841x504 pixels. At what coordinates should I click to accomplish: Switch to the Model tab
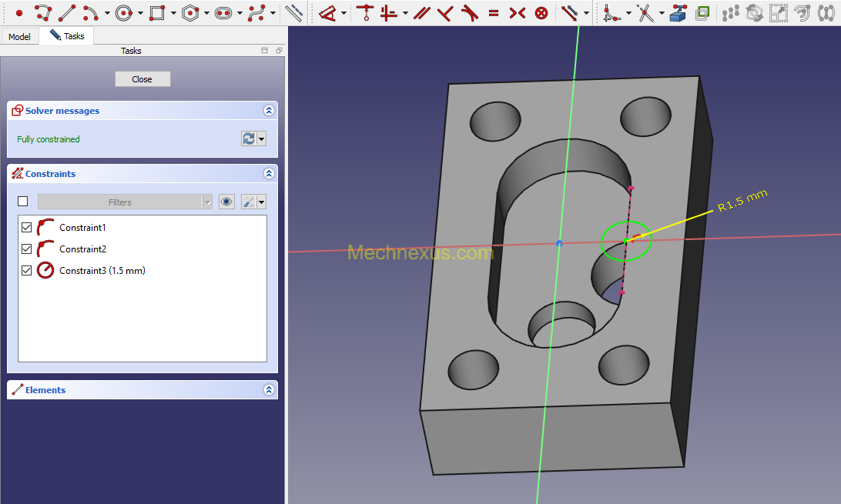pos(19,36)
